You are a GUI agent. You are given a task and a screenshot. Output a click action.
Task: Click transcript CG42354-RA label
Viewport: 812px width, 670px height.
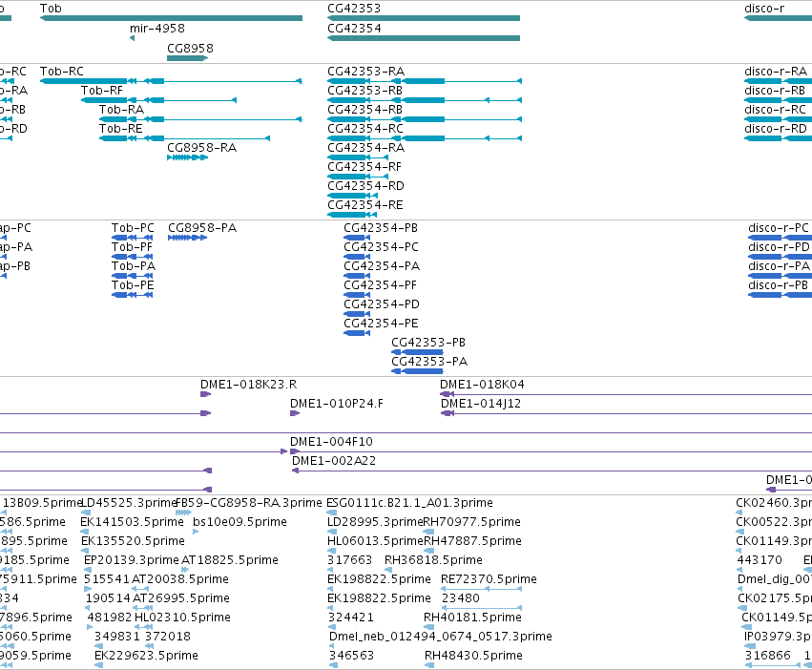pos(365,148)
